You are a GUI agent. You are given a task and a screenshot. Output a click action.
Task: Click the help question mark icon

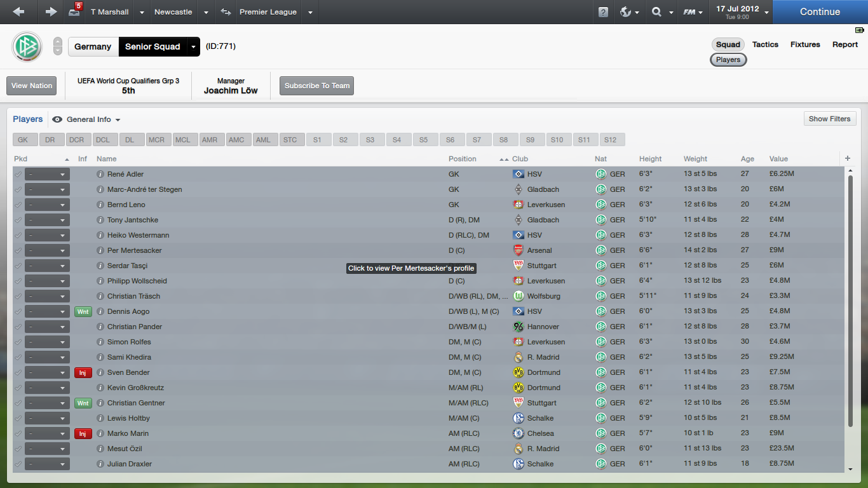(x=603, y=12)
